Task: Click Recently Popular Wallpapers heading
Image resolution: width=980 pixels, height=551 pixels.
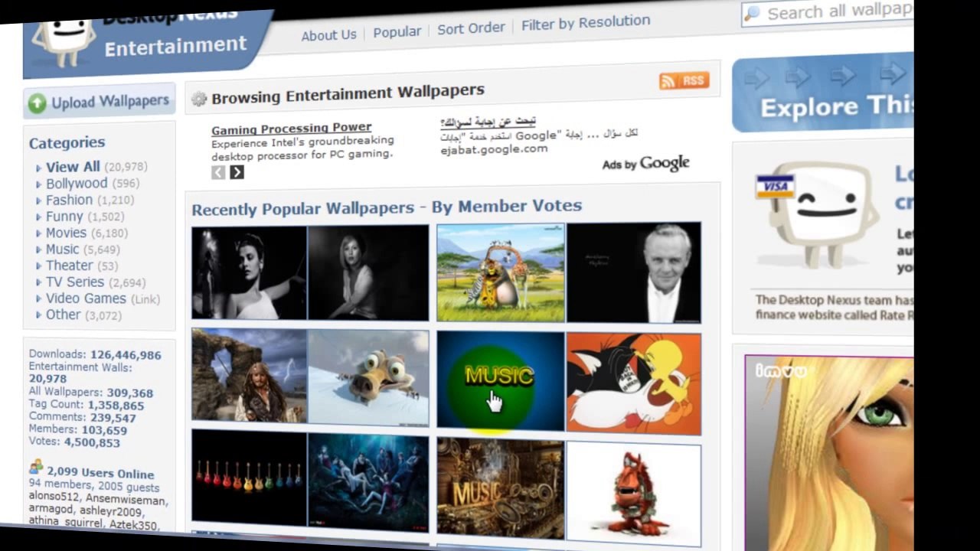Action: coord(387,207)
